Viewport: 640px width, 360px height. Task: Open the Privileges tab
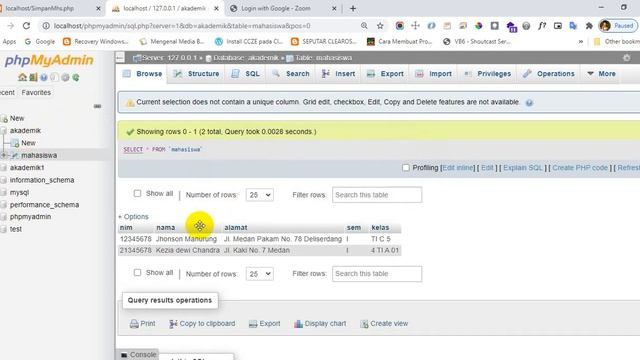(488, 74)
